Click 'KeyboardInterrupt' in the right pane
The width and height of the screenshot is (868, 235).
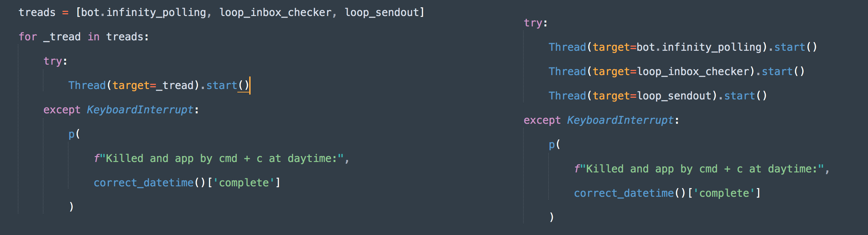[x=621, y=120]
